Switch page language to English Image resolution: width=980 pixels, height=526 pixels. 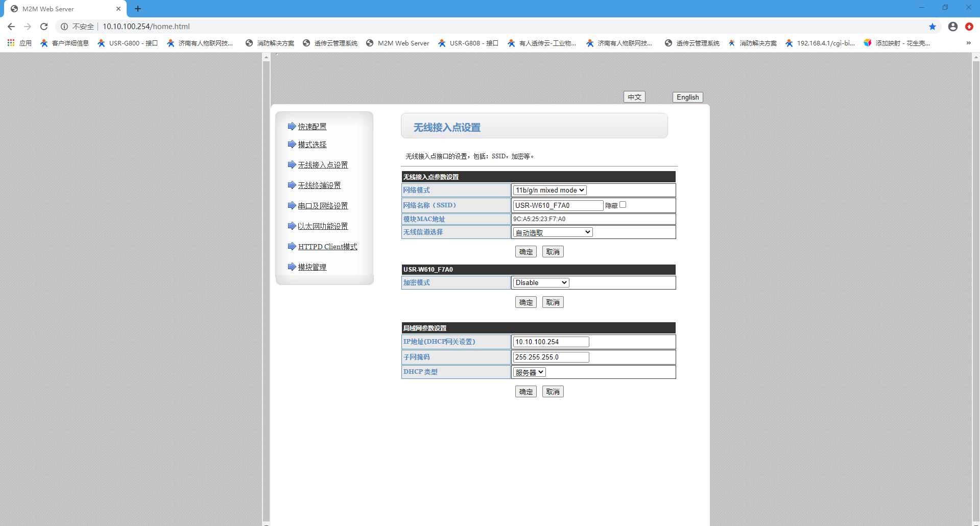[x=687, y=97]
